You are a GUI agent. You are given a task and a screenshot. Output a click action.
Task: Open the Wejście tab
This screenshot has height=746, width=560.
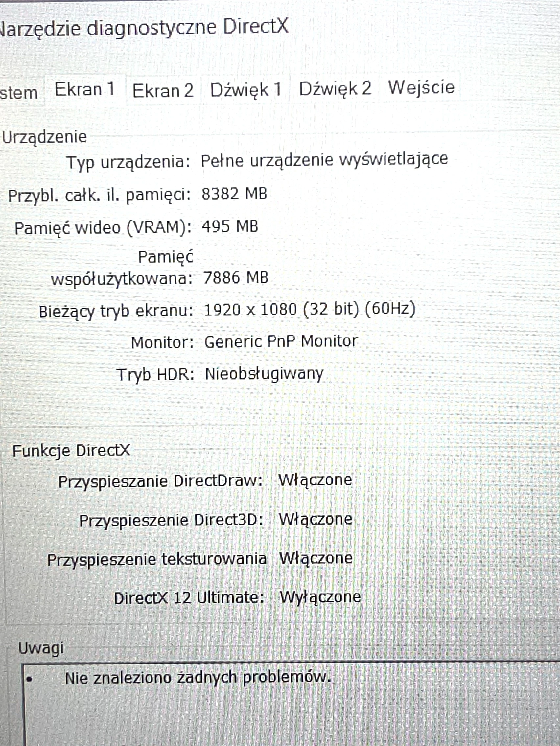coord(421,87)
